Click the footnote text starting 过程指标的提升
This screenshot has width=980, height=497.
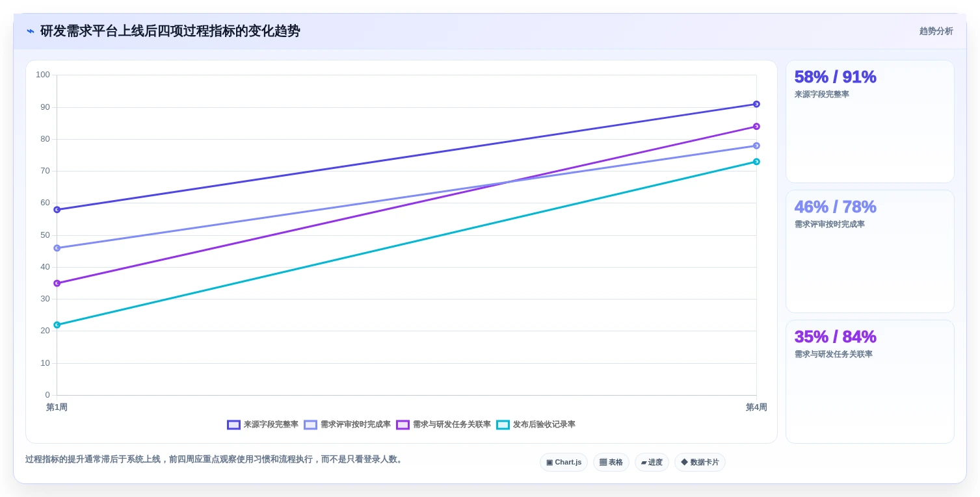(215, 459)
